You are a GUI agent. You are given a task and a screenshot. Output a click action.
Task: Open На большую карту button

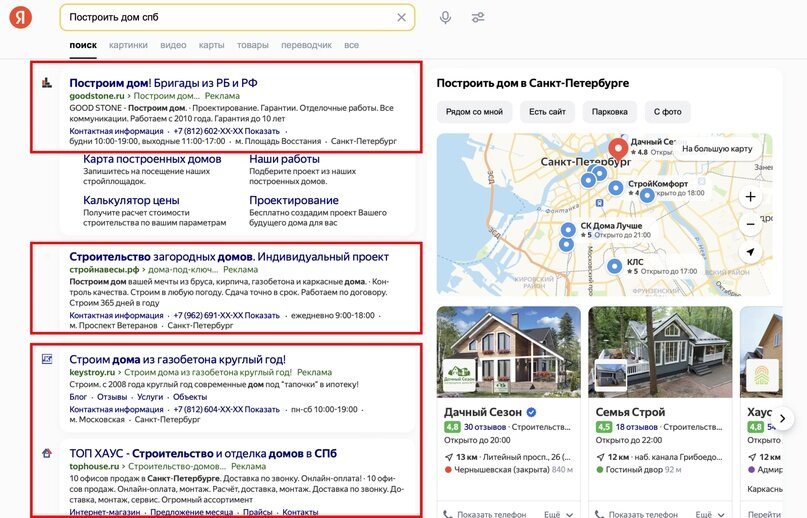[717, 149]
